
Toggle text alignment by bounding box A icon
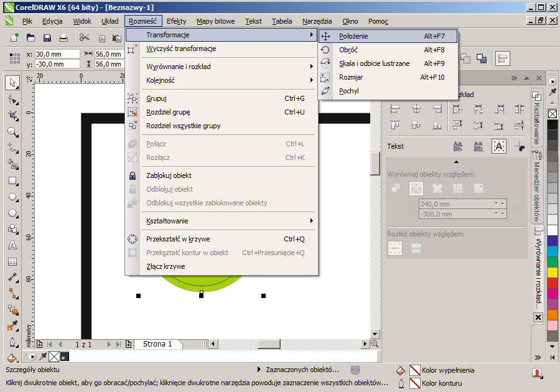click(498, 146)
